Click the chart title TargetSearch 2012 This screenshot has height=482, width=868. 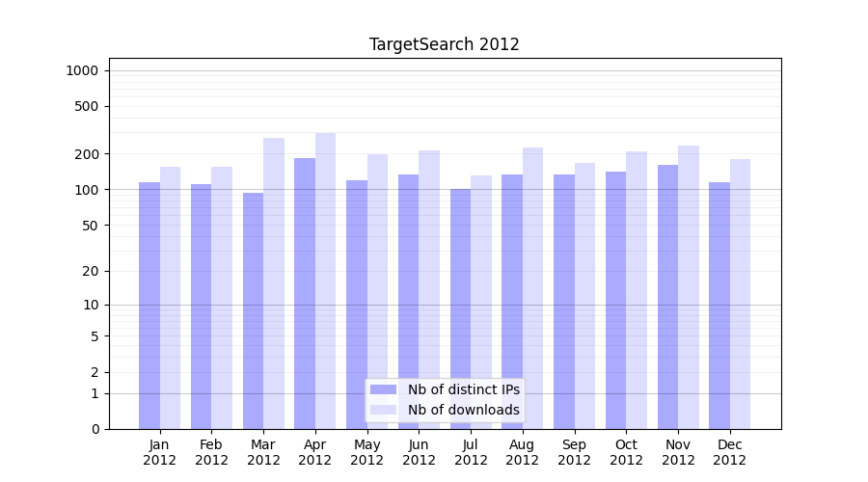click(x=444, y=44)
